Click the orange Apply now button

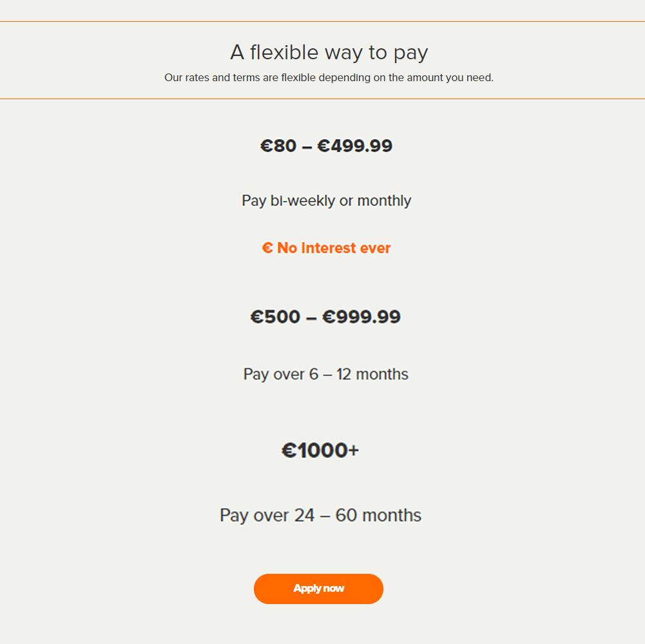coord(318,589)
